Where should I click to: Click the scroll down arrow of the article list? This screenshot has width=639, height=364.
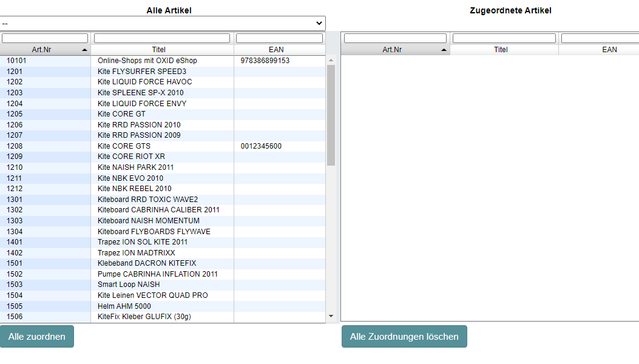coord(331,316)
